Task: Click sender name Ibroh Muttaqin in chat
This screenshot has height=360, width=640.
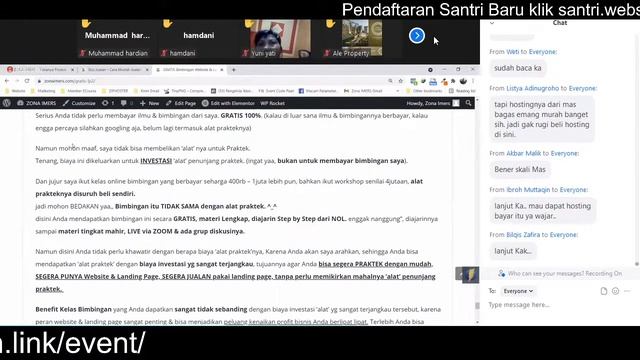Action: 528,190
